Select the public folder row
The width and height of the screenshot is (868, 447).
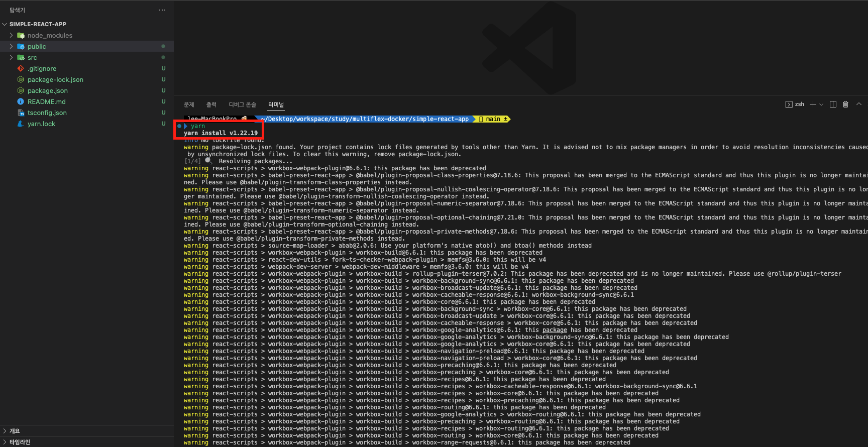pyautogui.click(x=87, y=46)
